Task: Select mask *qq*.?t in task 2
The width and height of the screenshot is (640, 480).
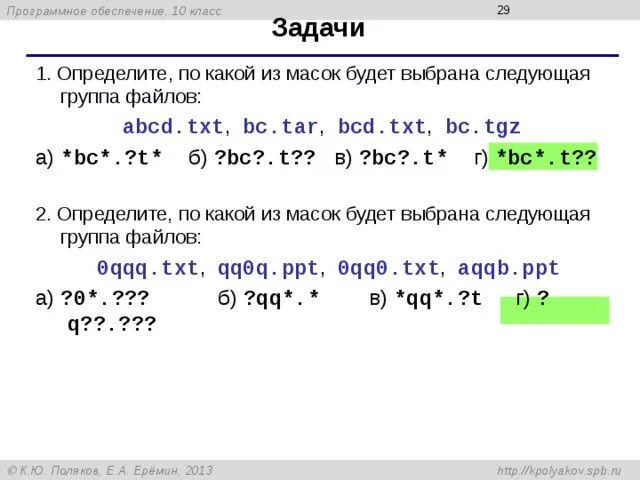Action: tap(439, 299)
